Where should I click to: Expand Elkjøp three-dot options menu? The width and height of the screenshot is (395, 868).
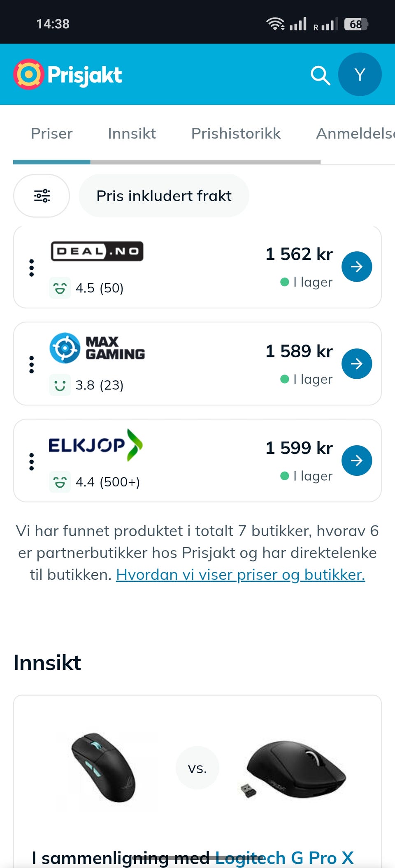[x=31, y=462]
